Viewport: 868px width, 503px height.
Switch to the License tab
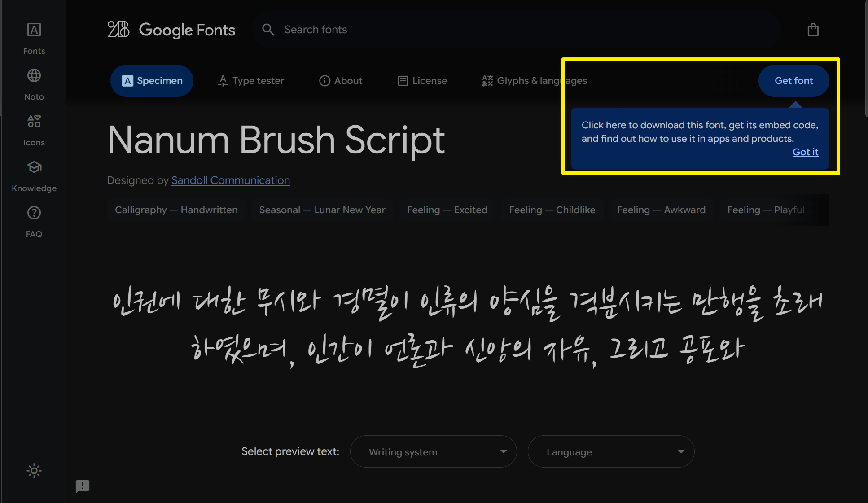[422, 81]
